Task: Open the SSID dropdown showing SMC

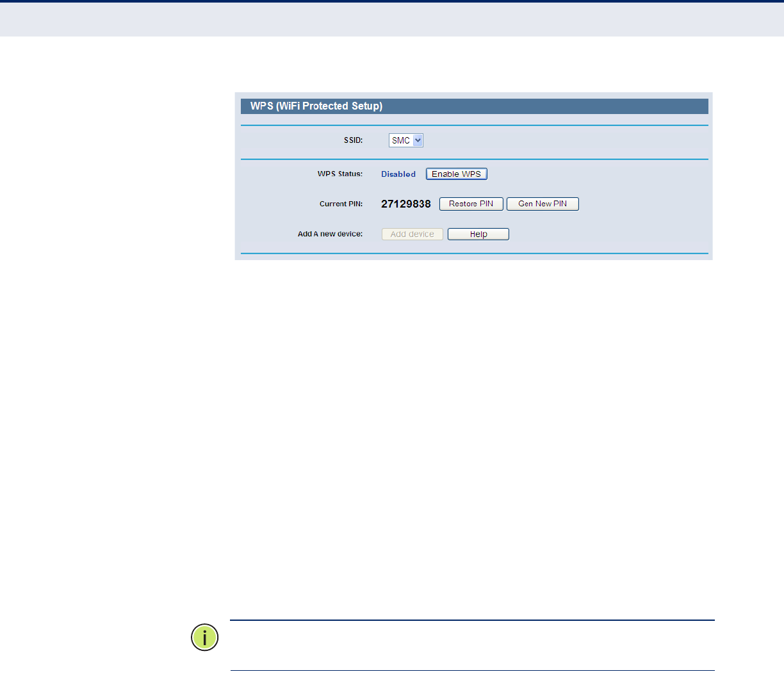Action: (406, 140)
